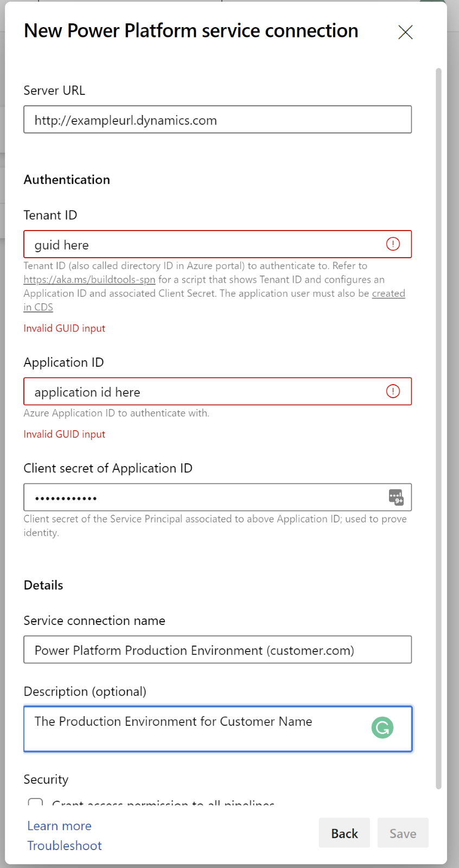Close the New Power Platform service connection dialog
459x868 pixels.
[x=405, y=32]
